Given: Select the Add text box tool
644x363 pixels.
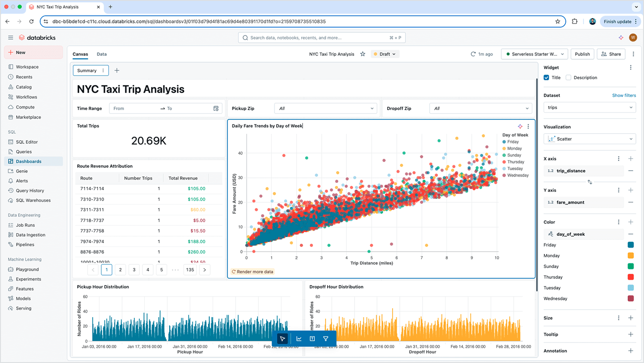Looking at the screenshot, I should [x=312, y=338].
